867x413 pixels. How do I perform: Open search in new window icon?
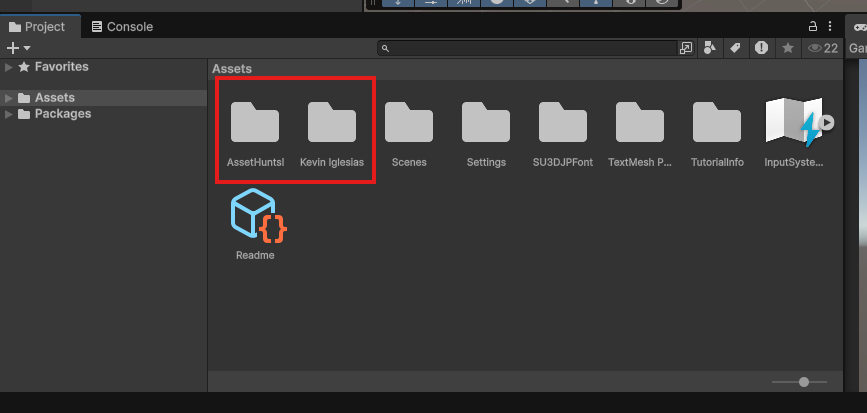(686, 48)
